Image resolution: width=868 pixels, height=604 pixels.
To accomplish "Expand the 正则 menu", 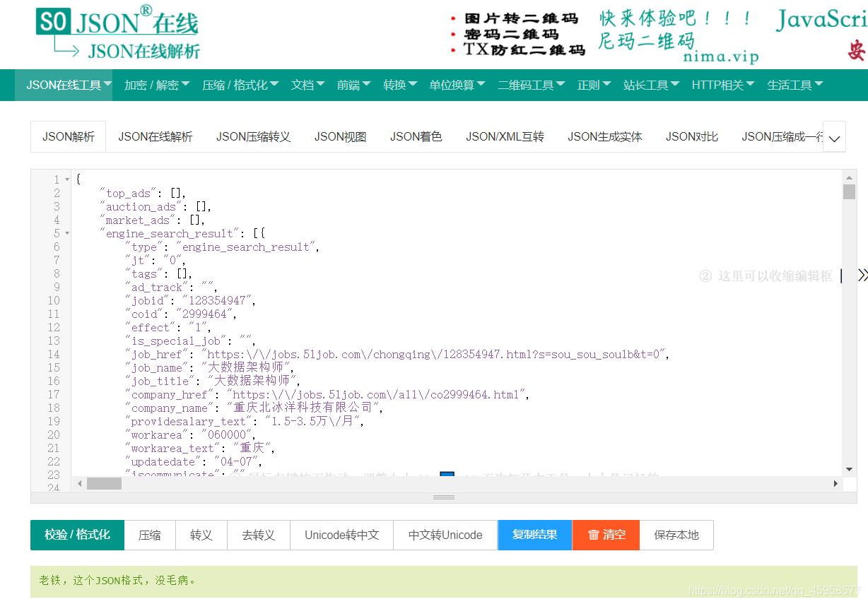I will (x=594, y=85).
